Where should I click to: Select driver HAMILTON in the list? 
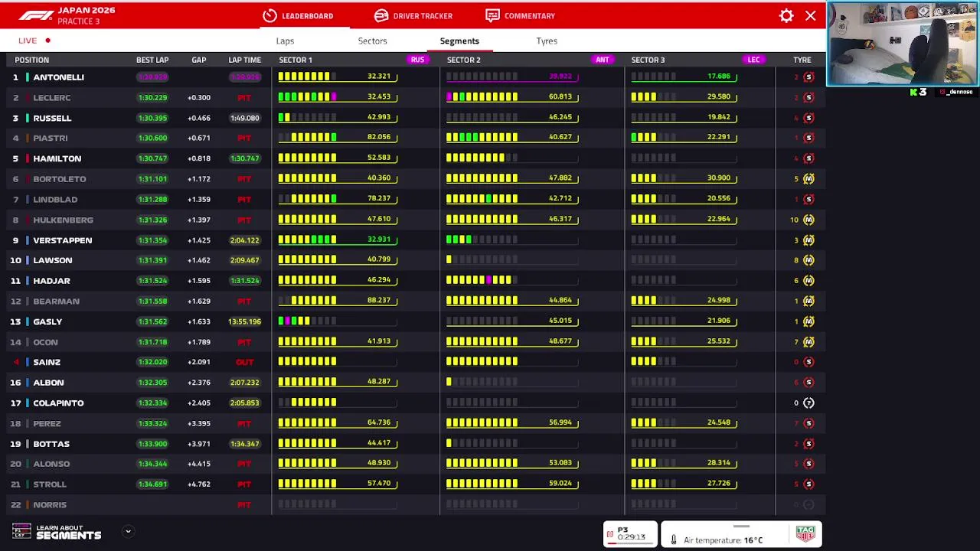point(57,158)
